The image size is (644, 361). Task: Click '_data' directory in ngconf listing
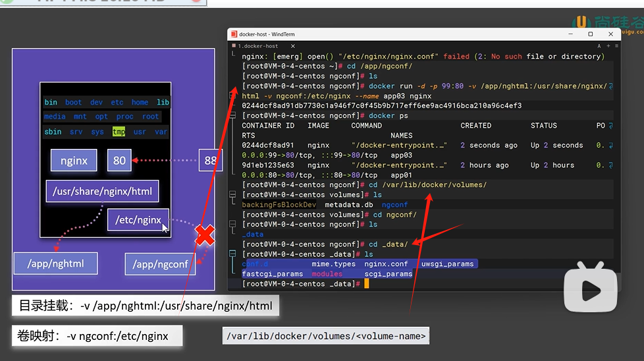click(x=253, y=234)
